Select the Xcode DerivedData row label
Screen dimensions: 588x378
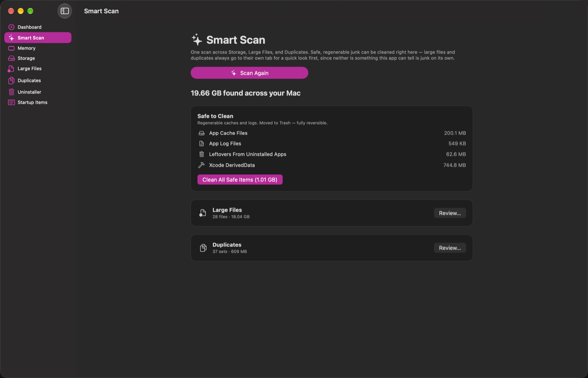click(x=232, y=165)
